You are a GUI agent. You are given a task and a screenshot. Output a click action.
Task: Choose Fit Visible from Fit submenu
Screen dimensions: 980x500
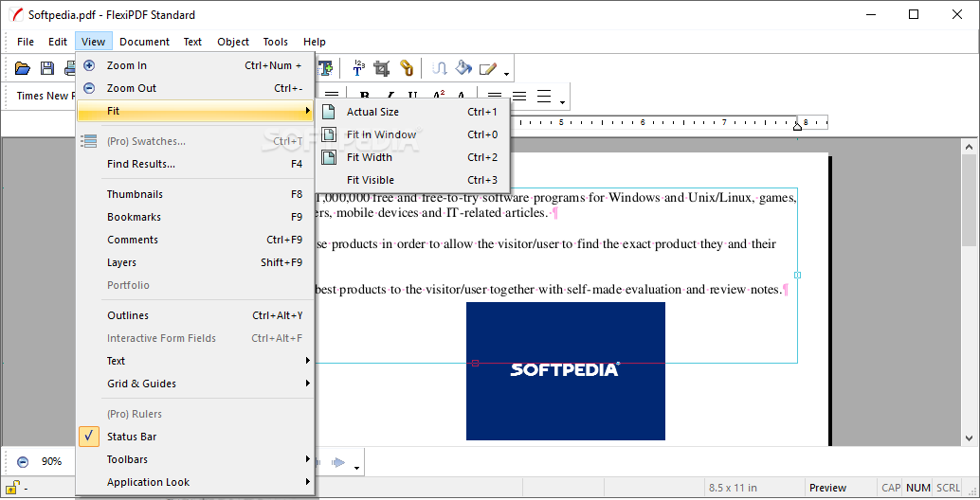click(412, 180)
